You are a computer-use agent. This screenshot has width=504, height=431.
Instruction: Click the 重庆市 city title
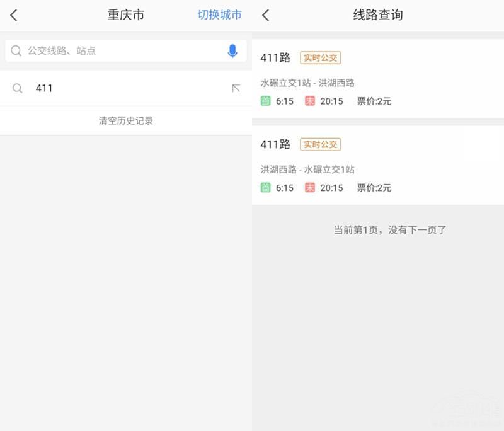126,15
